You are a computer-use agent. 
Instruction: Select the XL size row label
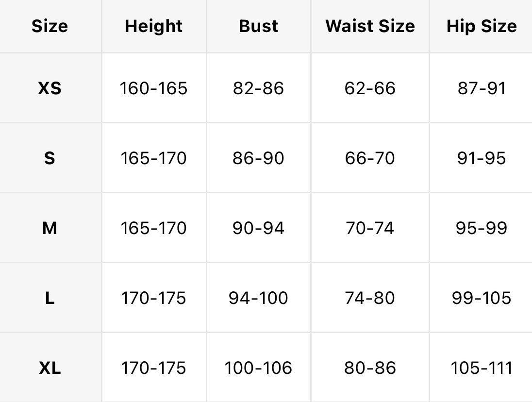[x=50, y=368]
